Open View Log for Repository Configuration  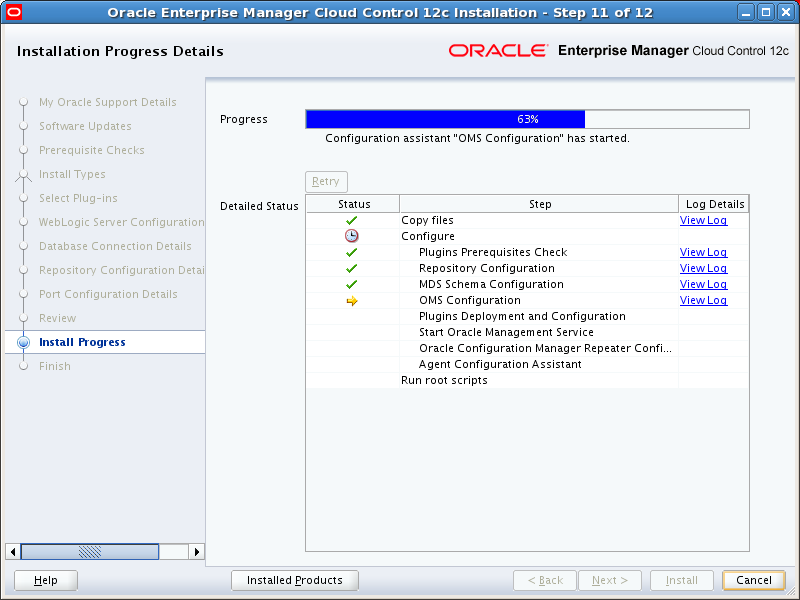tap(704, 268)
